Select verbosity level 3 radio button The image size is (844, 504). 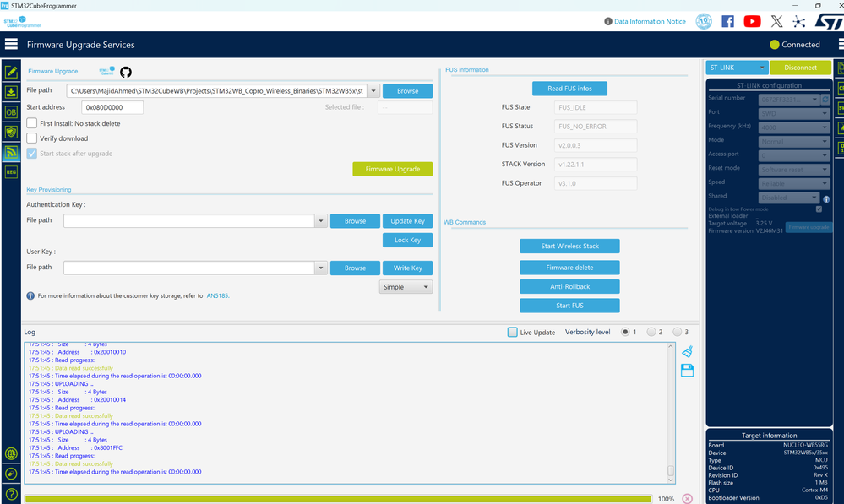pos(677,332)
